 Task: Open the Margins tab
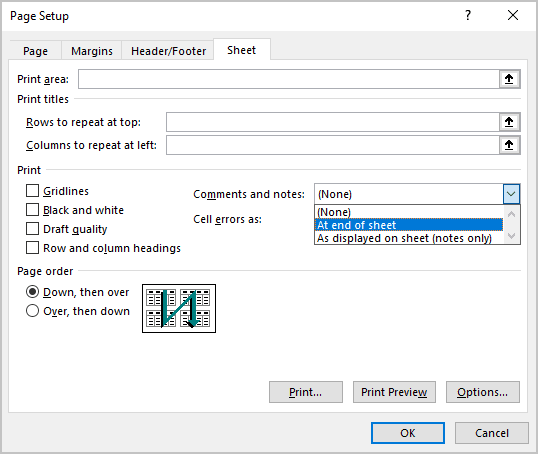(x=92, y=51)
